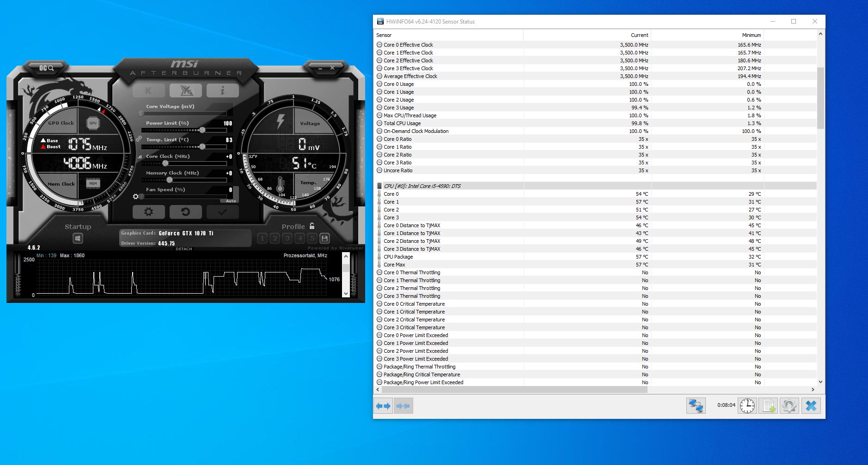Click HWiNFO horizontal scrollbar right arrow

pos(813,390)
